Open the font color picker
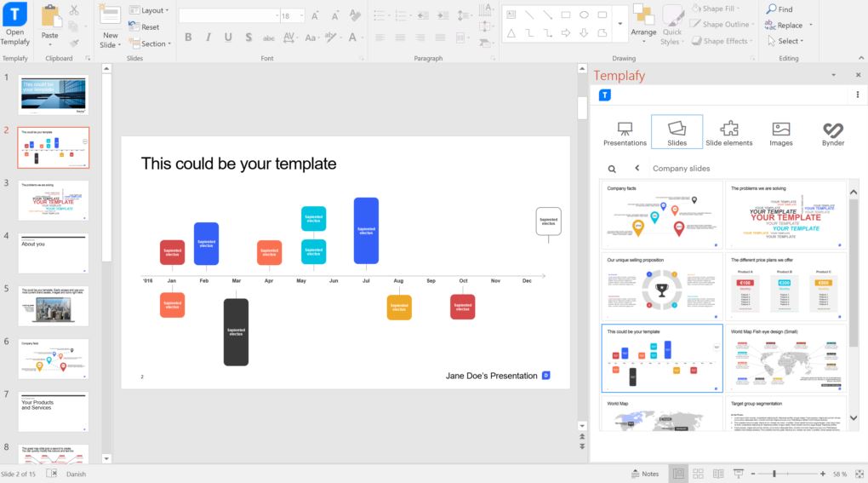 coord(354,37)
